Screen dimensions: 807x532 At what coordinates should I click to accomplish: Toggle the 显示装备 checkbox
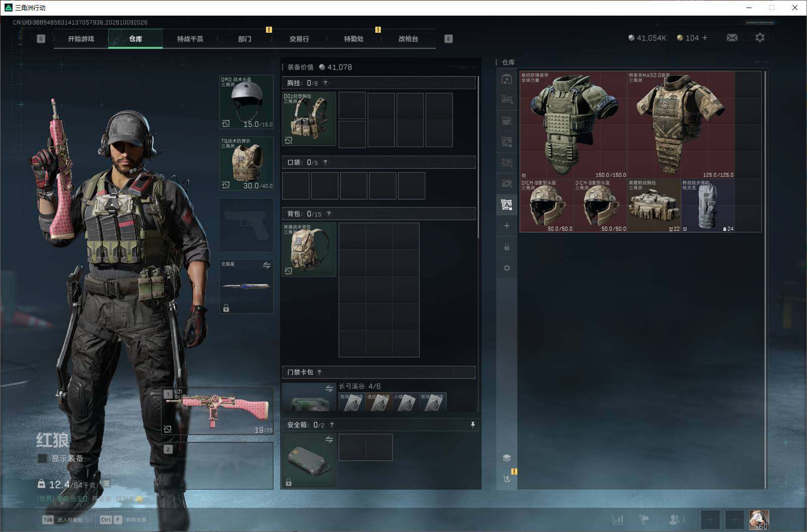[x=42, y=458]
